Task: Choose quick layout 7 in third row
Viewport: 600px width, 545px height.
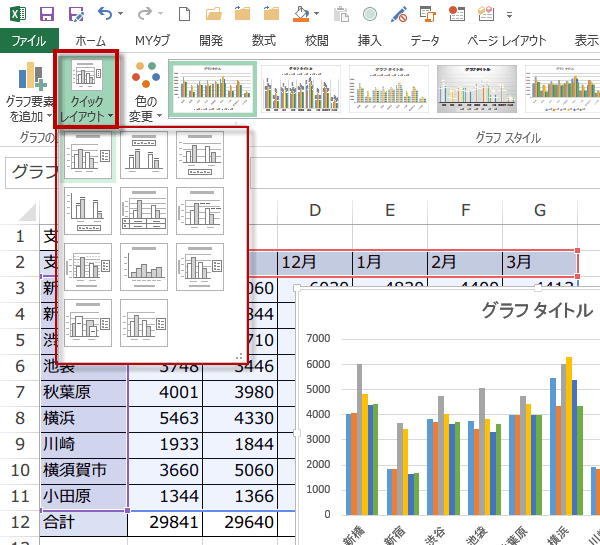Action: [x=88, y=267]
